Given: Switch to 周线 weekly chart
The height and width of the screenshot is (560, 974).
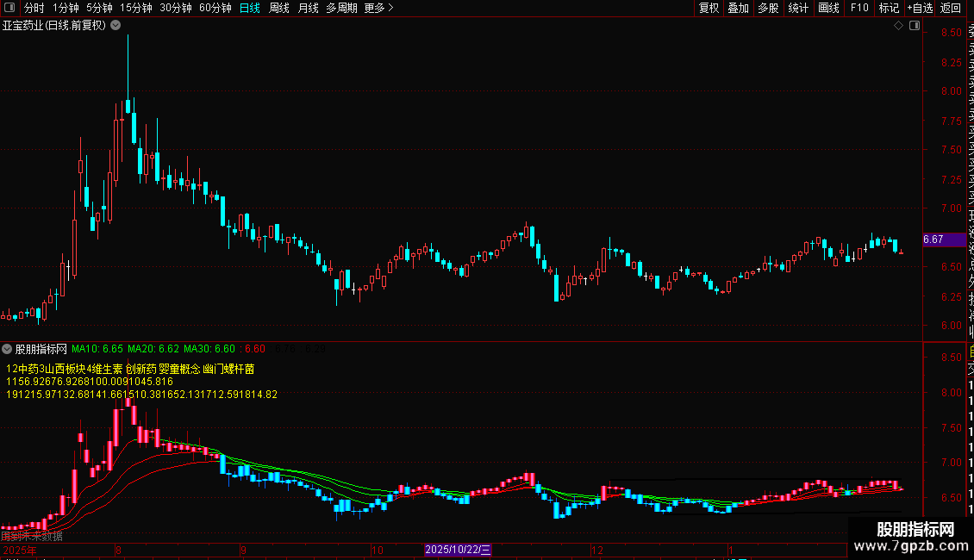Looking at the screenshot, I should [279, 8].
